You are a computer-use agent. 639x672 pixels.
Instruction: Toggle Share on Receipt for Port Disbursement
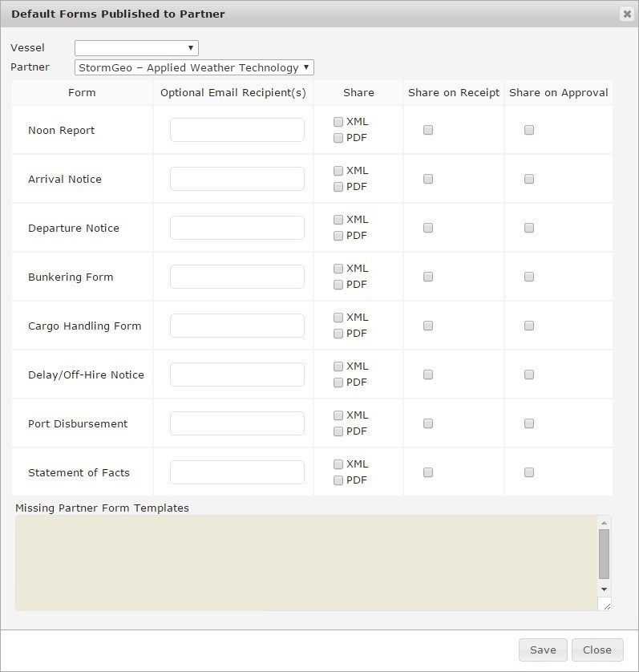(428, 423)
